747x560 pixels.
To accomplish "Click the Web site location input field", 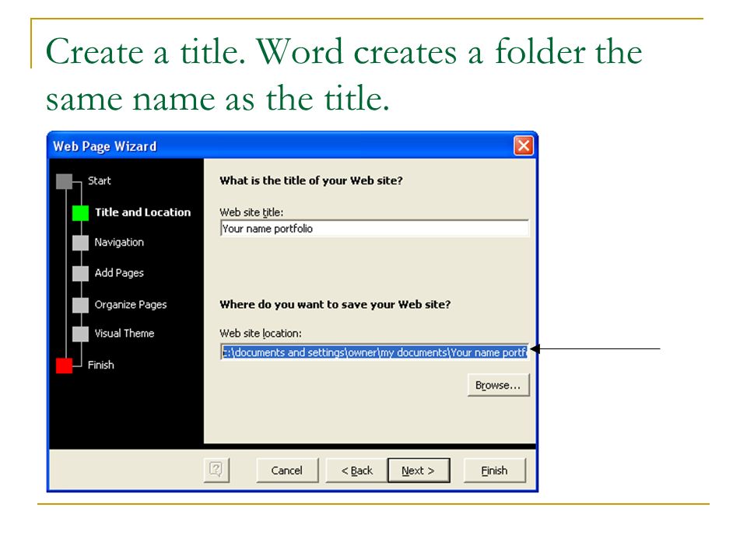I will (374, 352).
